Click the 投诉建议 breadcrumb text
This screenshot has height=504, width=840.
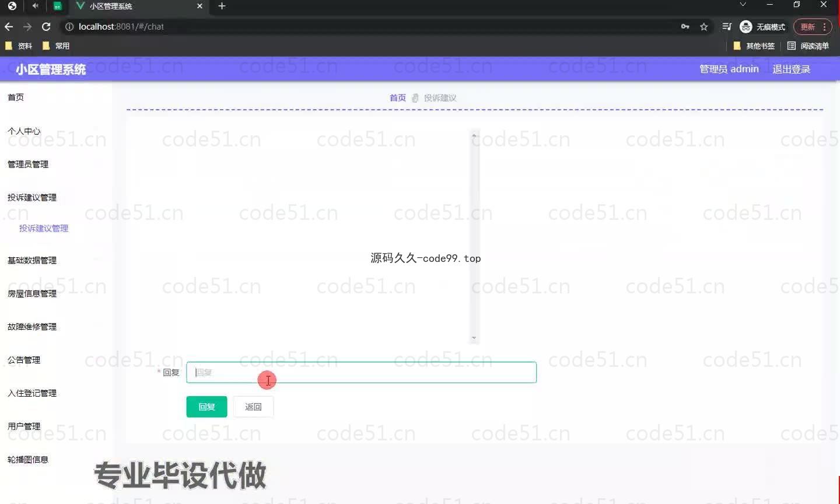440,98
